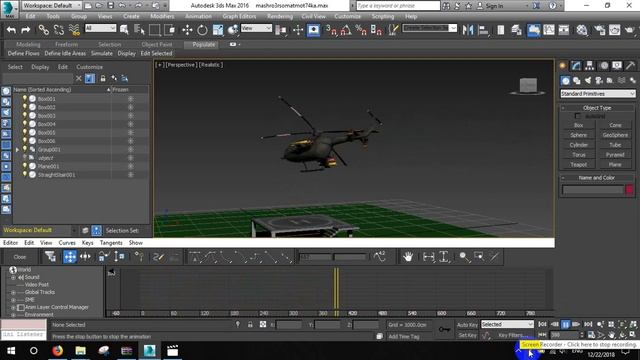This screenshot has height=360, width=640.
Task: Toggle visibility bulb for Box001
Action: [x=24, y=98]
